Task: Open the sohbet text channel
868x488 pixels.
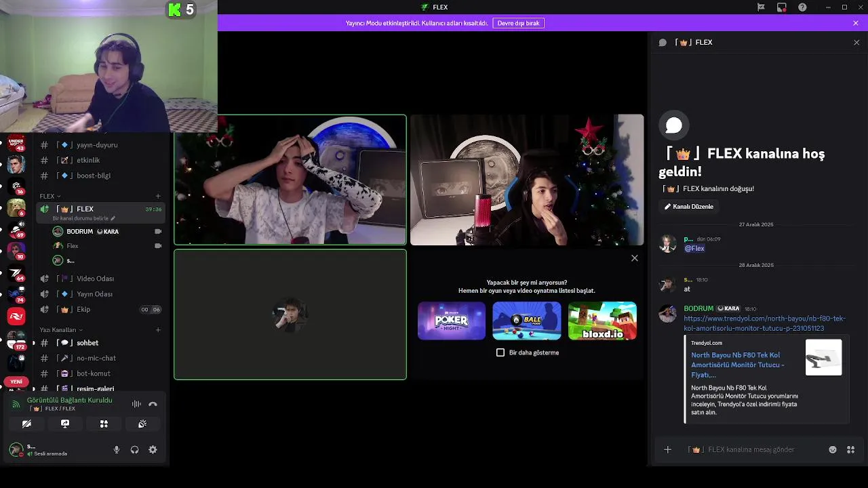Action: (100, 343)
